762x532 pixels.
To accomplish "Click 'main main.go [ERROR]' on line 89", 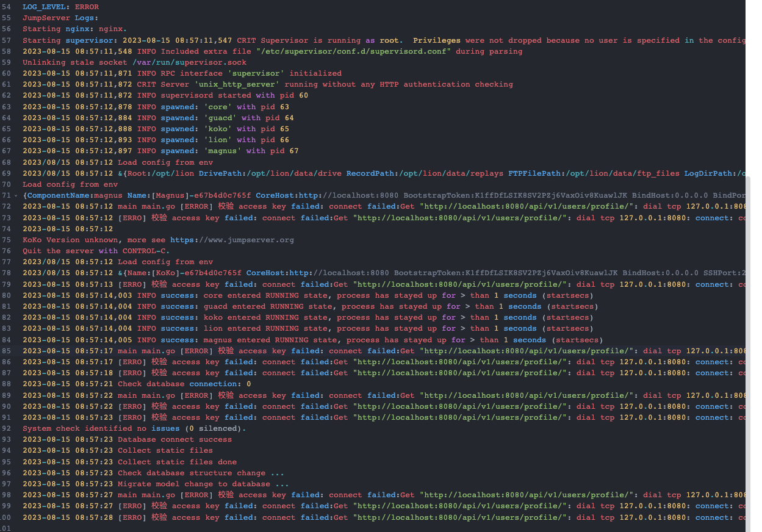I will (x=165, y=395).
